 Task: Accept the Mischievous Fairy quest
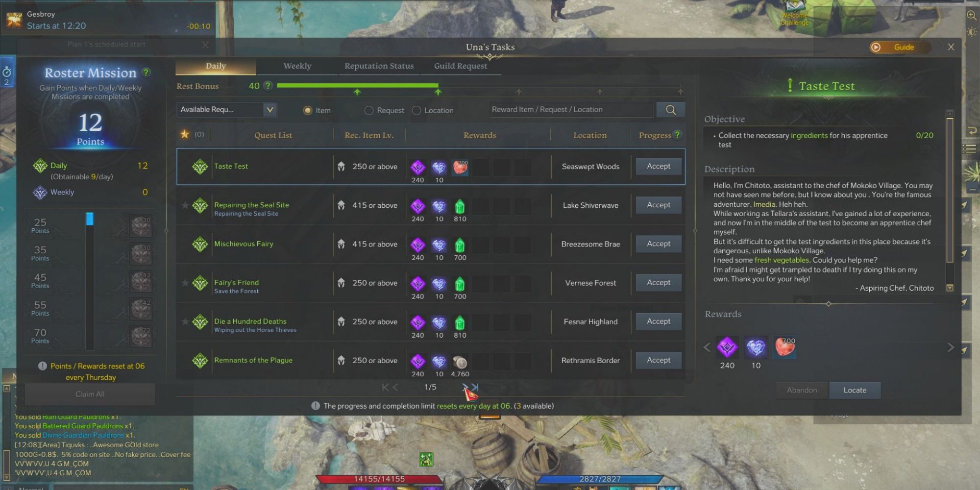point(659,244)
